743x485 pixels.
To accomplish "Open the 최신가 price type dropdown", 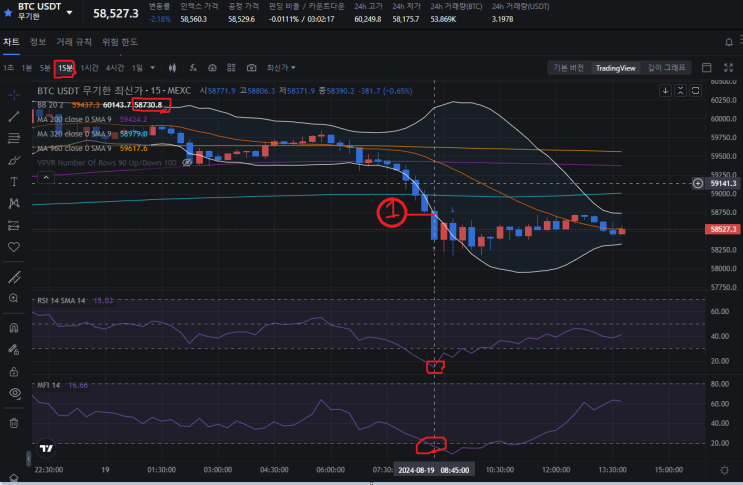I will pyautogui.click(x=281, y=68).
